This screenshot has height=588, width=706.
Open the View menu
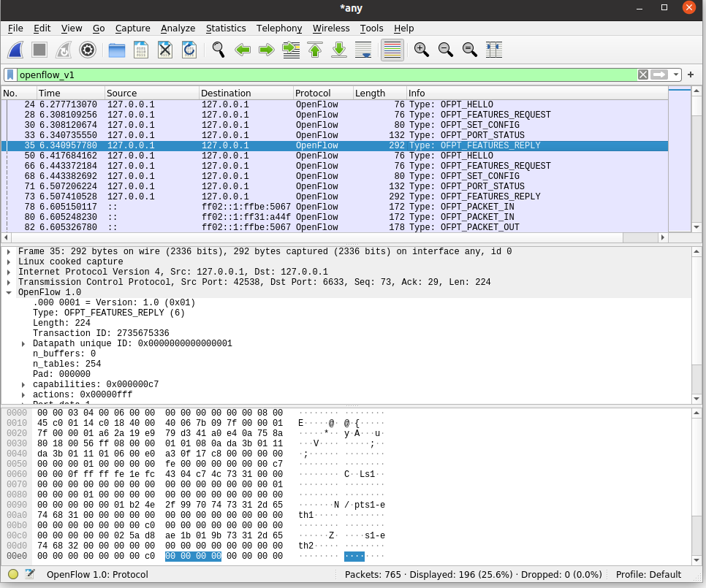point(72,28)
